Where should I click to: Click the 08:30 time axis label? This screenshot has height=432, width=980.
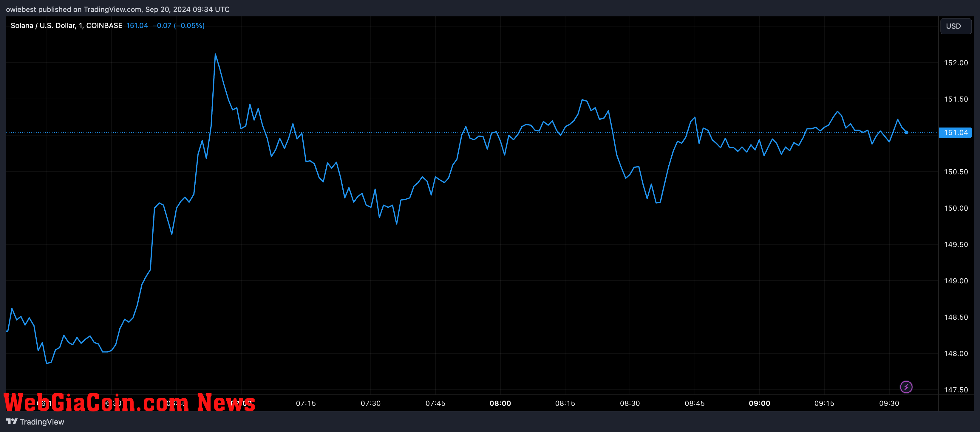630,403
